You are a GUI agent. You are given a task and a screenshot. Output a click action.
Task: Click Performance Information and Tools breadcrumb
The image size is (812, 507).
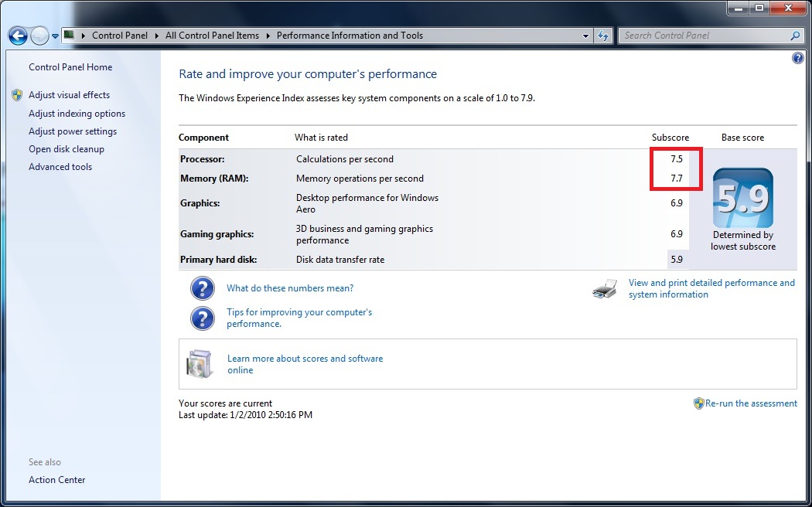click(350, 36)
